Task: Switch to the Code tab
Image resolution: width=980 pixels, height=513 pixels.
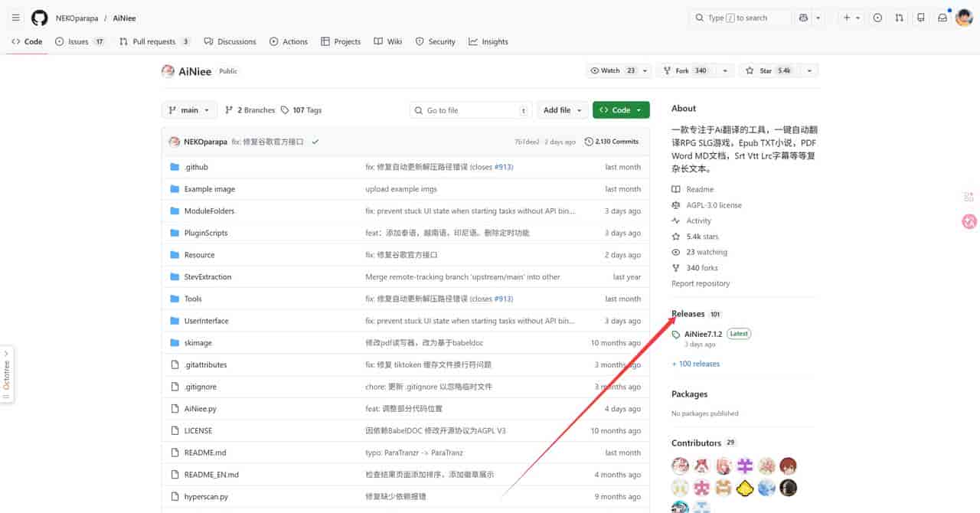Action: 27,41
